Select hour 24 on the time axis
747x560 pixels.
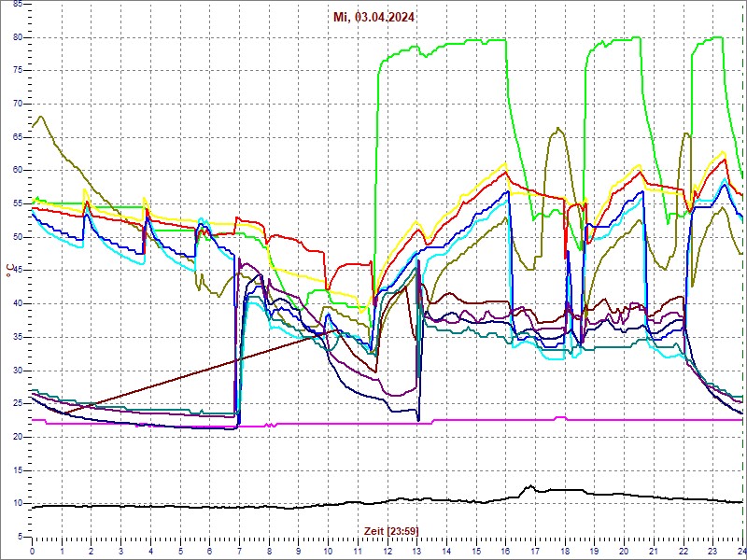(x=740, y=551)
